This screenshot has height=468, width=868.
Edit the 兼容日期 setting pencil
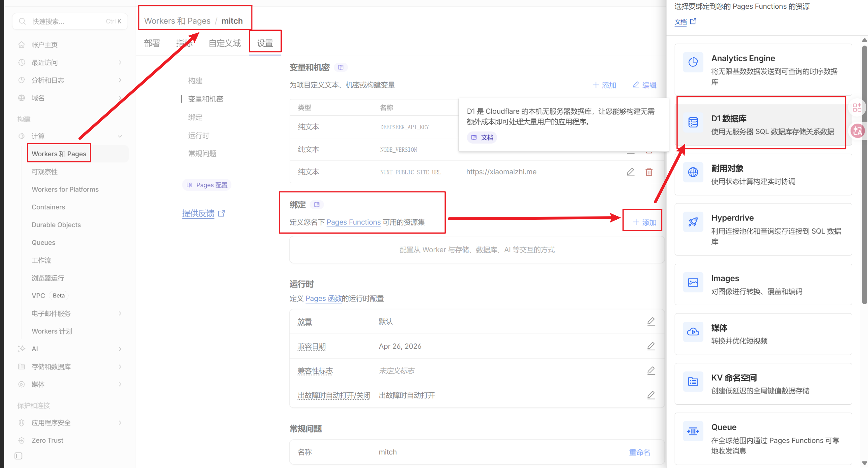651,346
